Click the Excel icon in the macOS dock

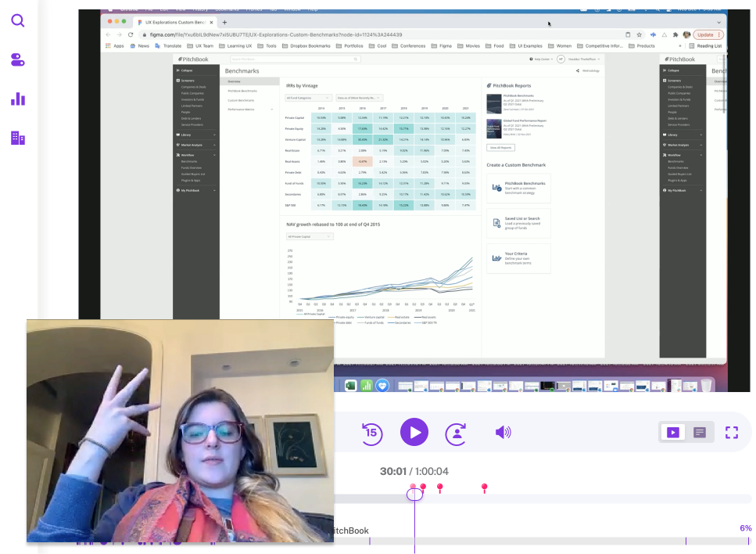point(350,386)
